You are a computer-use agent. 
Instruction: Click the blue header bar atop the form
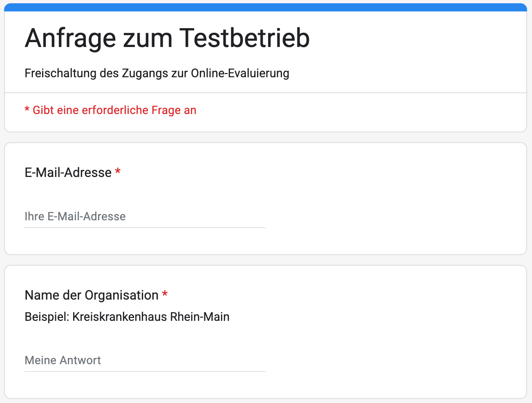tap(266, 7)
